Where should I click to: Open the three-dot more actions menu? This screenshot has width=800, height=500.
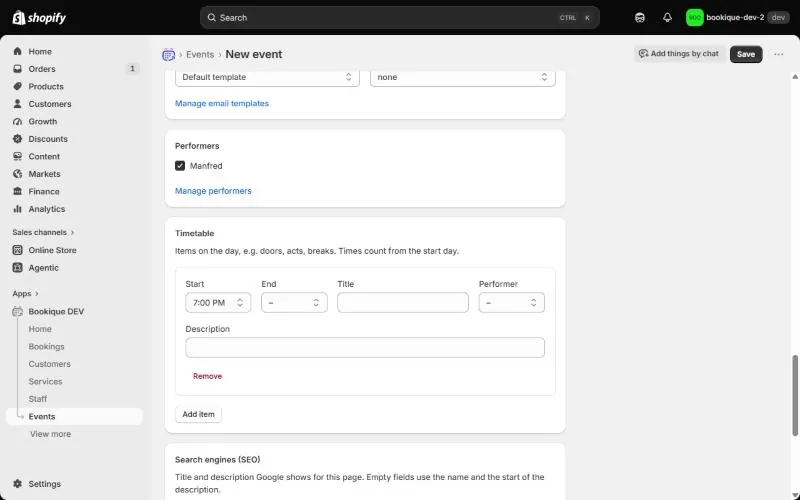[779, 55]
